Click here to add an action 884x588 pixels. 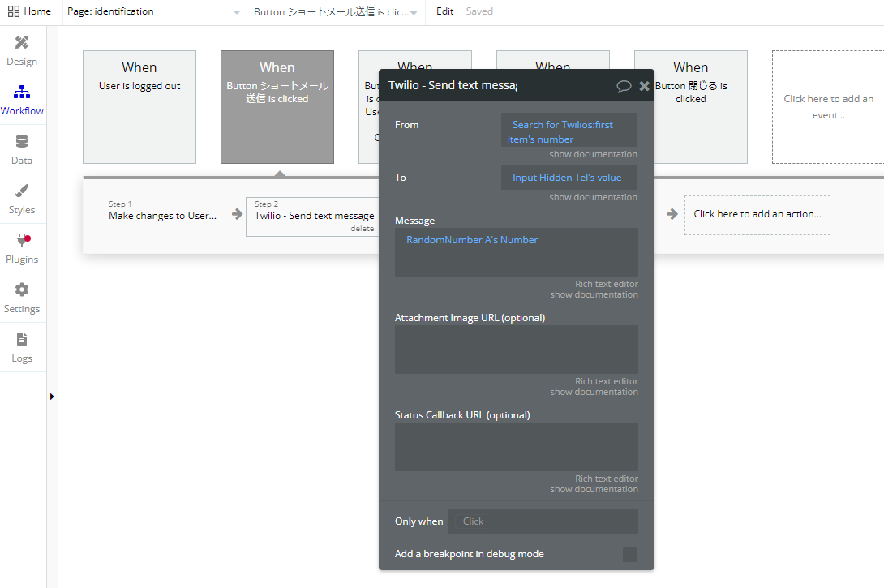[x=757, y=215]
